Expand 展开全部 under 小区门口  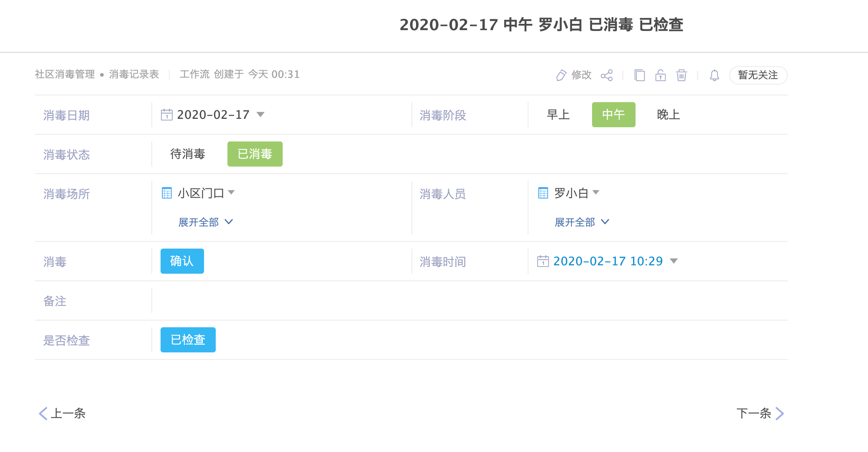pyautogui.click(x=205, y=222)
